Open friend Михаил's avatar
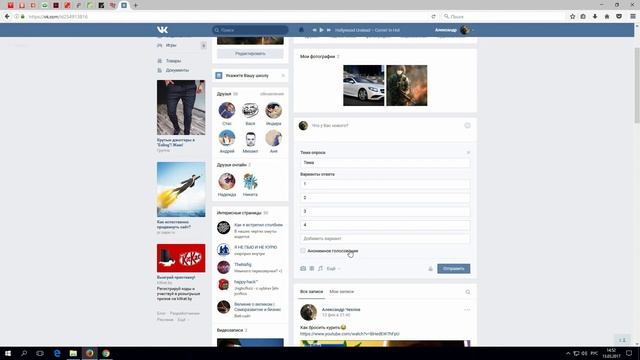This screenshot has width=640, height=360. pos(250,138)
